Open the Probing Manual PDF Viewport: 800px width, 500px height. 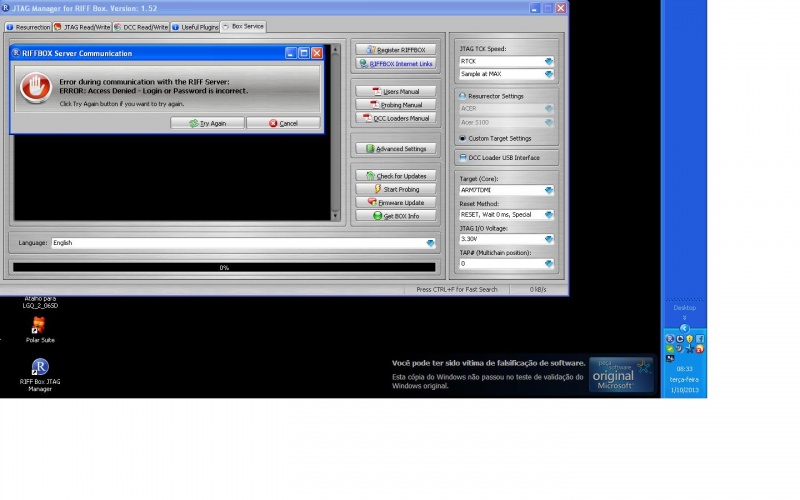[396, 105]
